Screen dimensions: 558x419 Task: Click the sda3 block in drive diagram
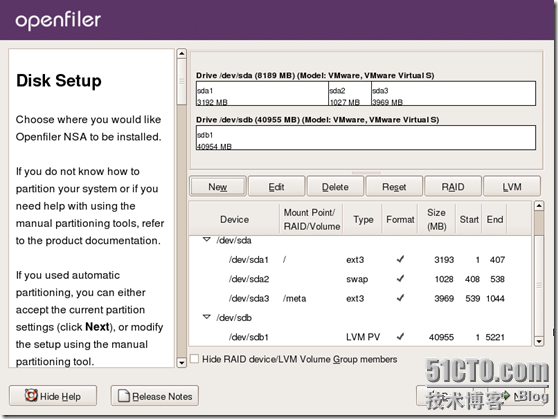pyautogui.click(x=453, y=94)
